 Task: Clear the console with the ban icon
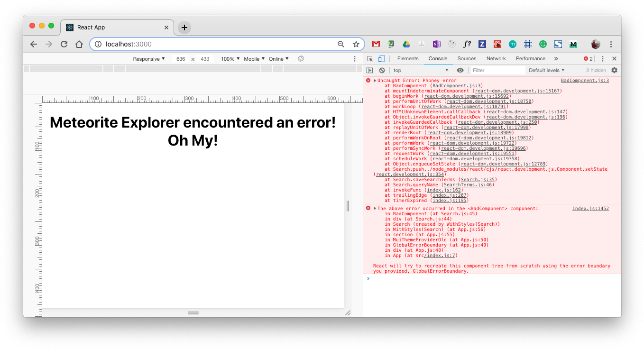(382, 70)
